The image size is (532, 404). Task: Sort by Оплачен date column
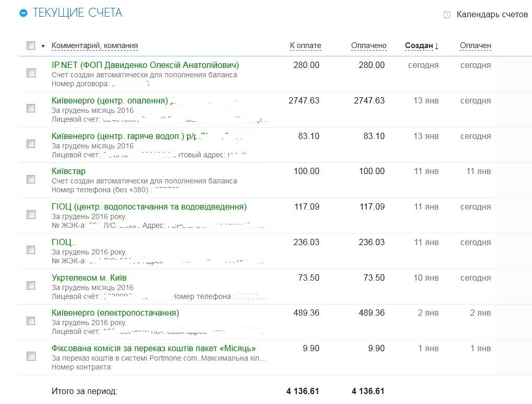click(475, 45)
